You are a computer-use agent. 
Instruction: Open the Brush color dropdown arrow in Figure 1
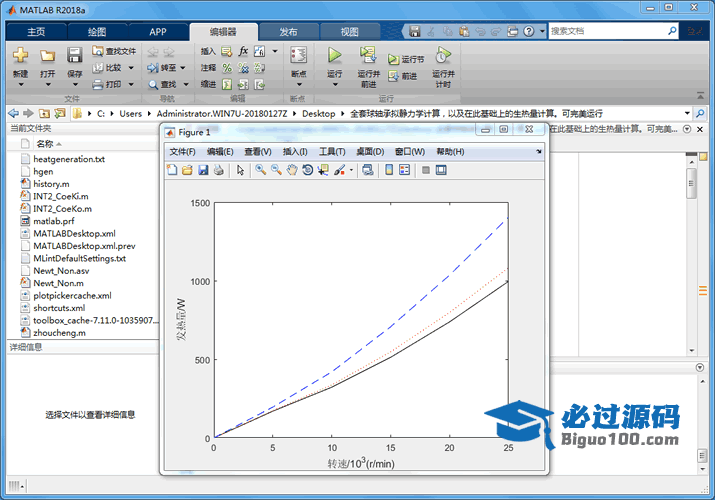351,170
